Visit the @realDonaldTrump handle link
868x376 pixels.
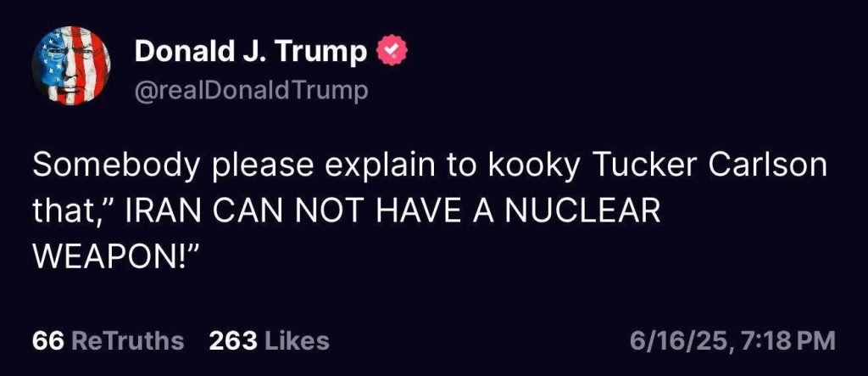pos(251,91)
